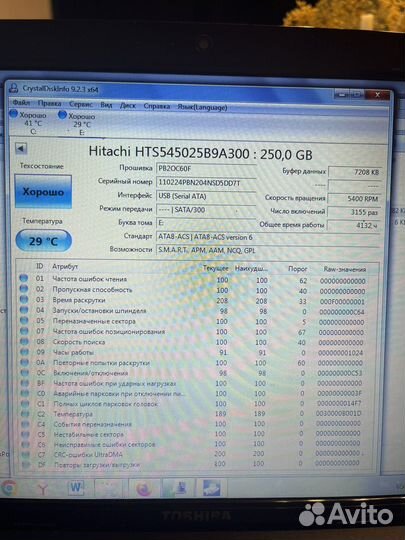Click status icon of row 03 Время раскрутки

[24, 299]
